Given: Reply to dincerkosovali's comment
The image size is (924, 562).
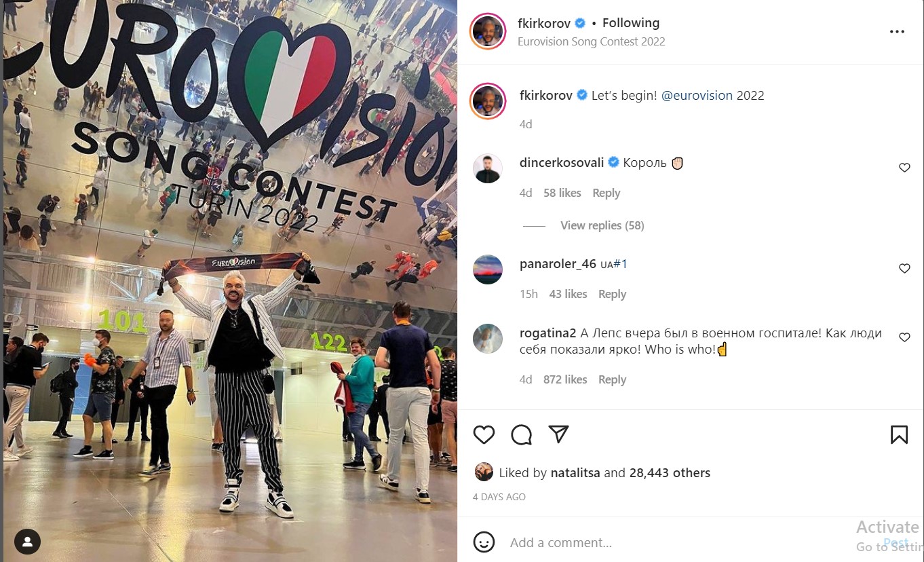Looking at the screenshot, I should [606, 193].
